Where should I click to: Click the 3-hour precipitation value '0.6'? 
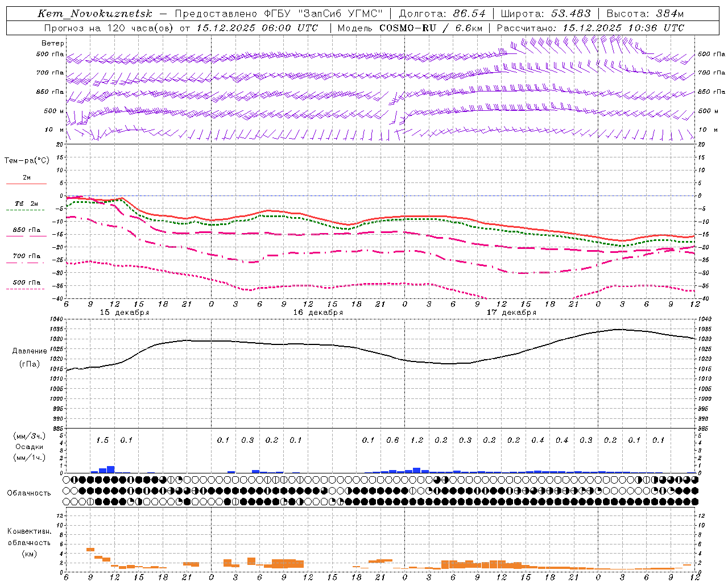click(x=392, y=440)
